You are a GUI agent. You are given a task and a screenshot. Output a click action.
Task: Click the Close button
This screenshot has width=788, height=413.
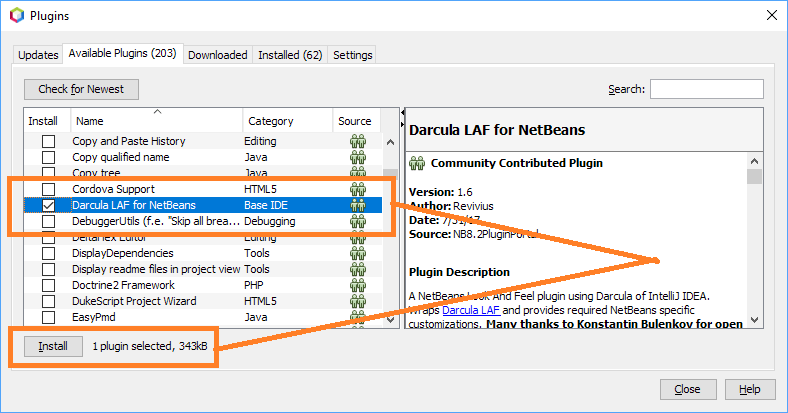687,389
